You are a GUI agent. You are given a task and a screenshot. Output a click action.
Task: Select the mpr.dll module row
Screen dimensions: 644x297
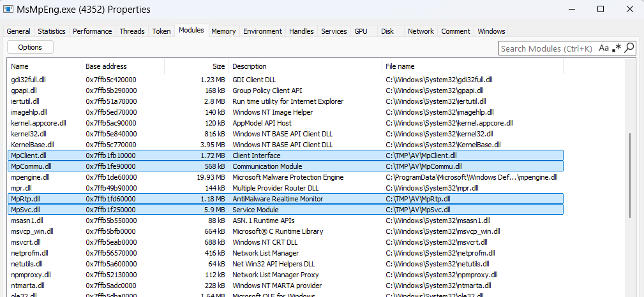pos(285,188)
